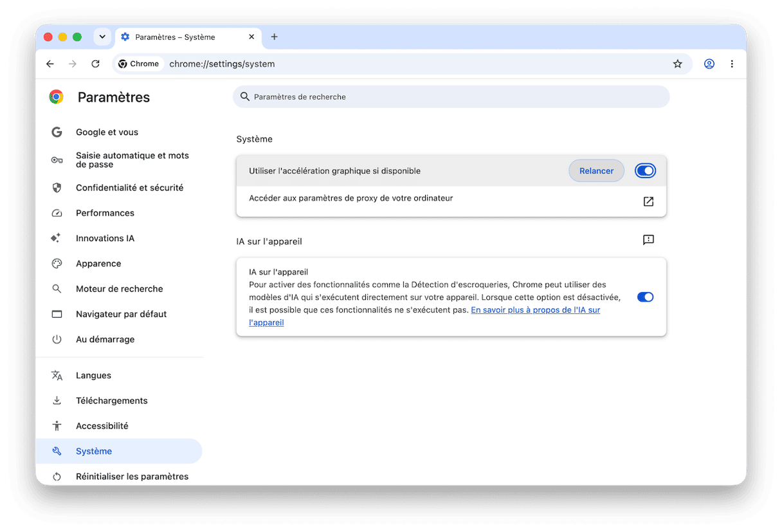Open the tab search dropdown arrow
The width and height of the screenshot is (782, 532).
click(x=102, y=37)
